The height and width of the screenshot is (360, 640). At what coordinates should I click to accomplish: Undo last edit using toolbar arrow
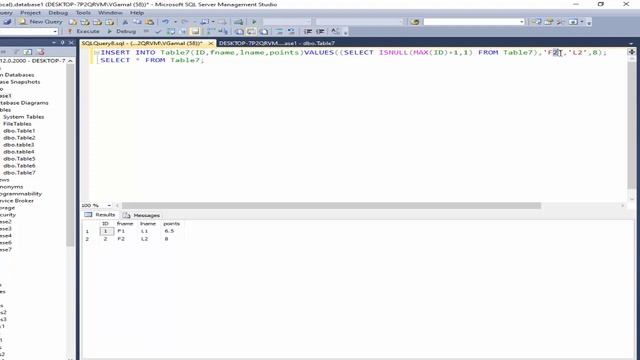point(165,22)
